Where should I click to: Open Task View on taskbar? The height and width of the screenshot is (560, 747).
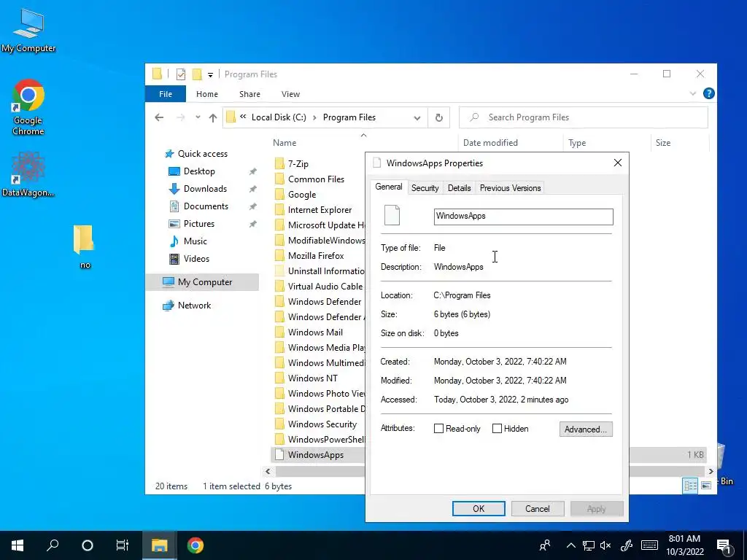123,545
